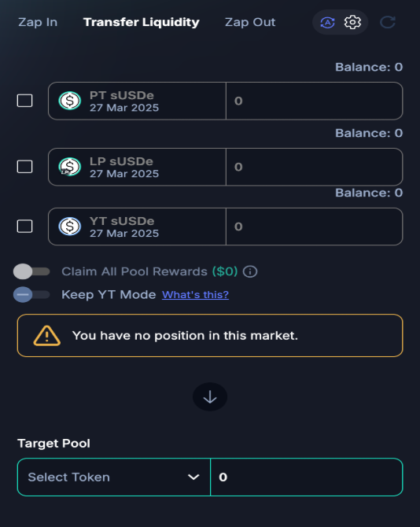Click the warning triangle icon
The height and width of the screenshot is (527, 420).
pos(46,336)
